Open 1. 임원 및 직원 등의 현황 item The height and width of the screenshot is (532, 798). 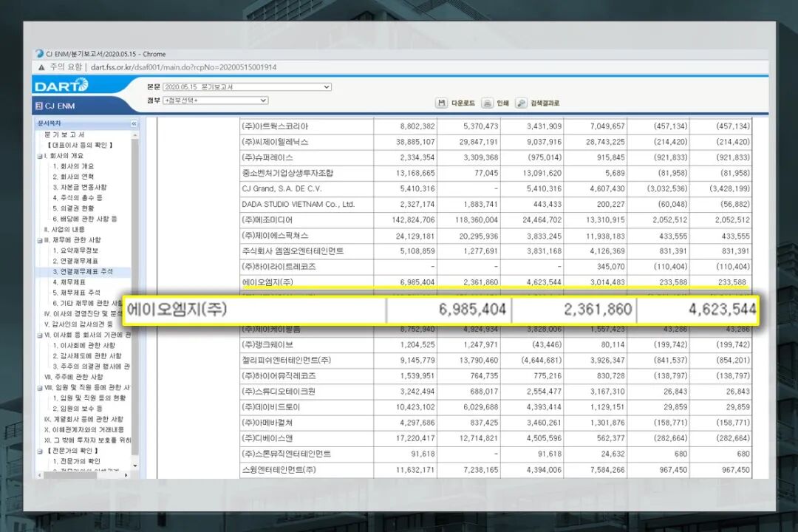pyautogui.click(x=89, y=398)
